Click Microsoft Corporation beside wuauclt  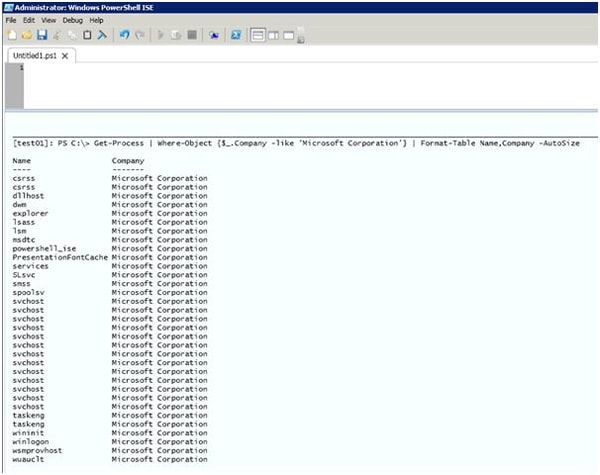coord(160,460)
